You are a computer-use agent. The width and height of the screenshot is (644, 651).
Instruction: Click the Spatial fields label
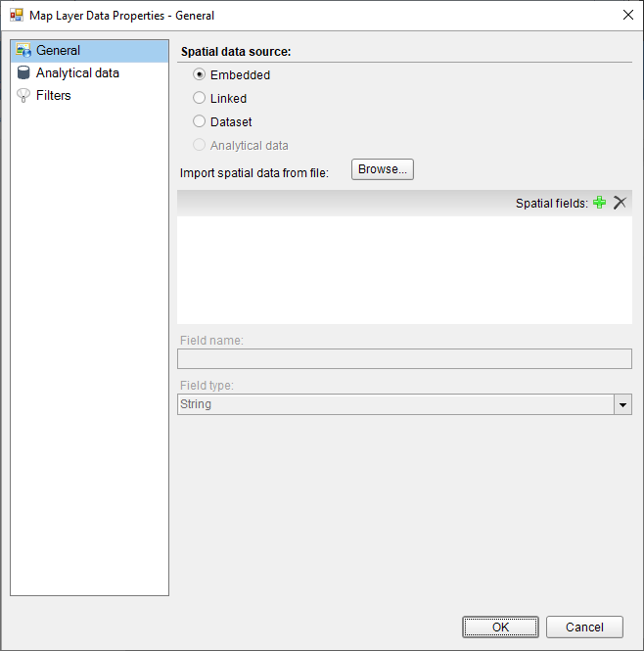pos(552,203)
